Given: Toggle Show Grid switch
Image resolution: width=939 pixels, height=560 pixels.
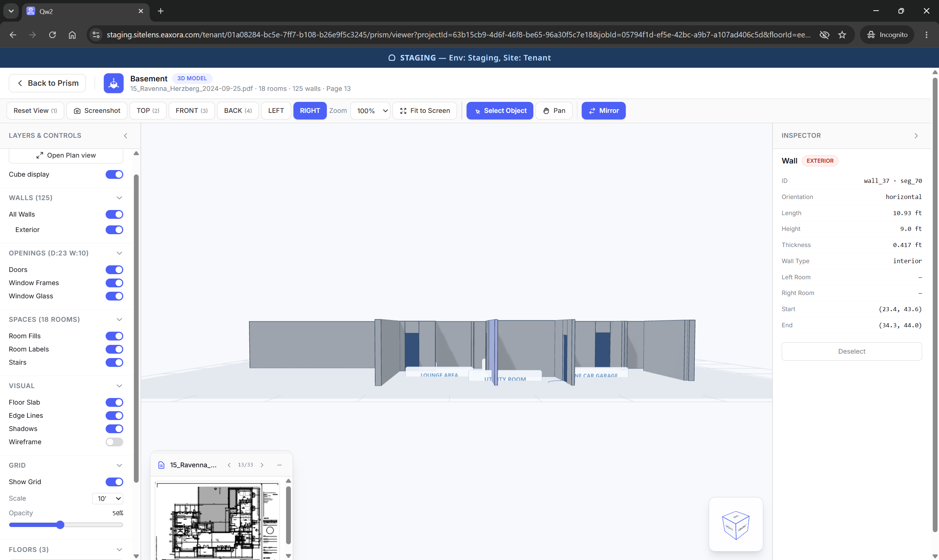Looking at the screenshot, I should pyautogui.click(x=114, y=482).
